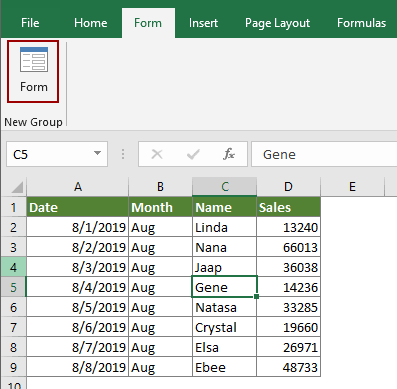The image size is (397, 389).
Task: Select row 5 header
Action: (14, 287)
